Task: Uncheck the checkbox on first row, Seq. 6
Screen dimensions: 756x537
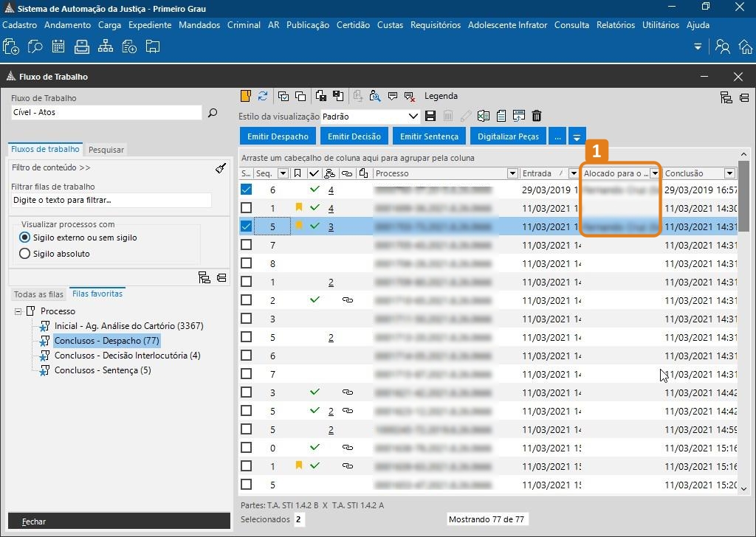Action: [x=247, y=190]
